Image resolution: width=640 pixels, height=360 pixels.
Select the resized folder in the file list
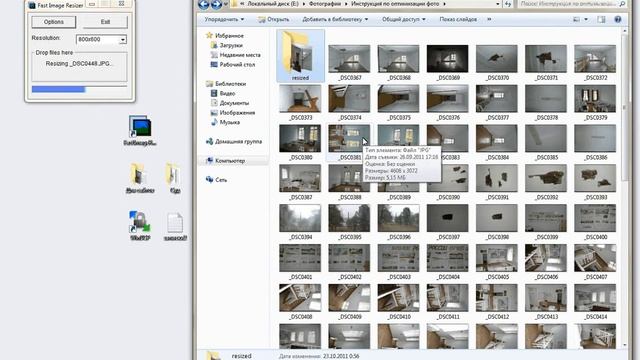pos(300,56)
